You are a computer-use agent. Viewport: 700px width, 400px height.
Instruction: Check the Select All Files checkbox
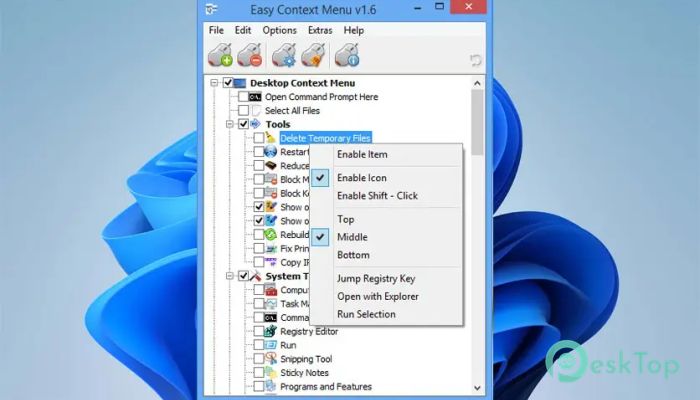(243, 110)
